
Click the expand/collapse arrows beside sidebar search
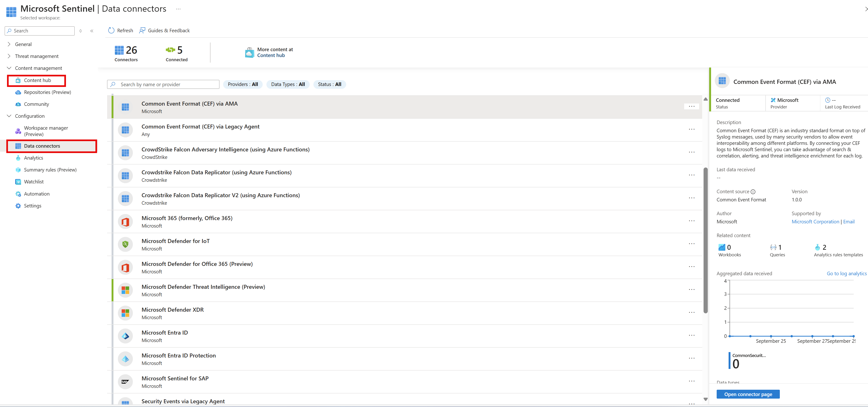click(x=80, y=31)
